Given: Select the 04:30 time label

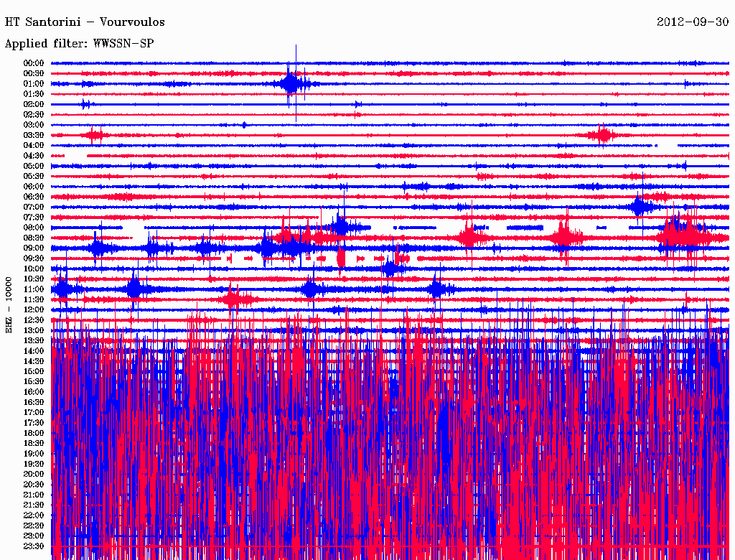Looking at the screenshot, I should (x=34, y=156).
